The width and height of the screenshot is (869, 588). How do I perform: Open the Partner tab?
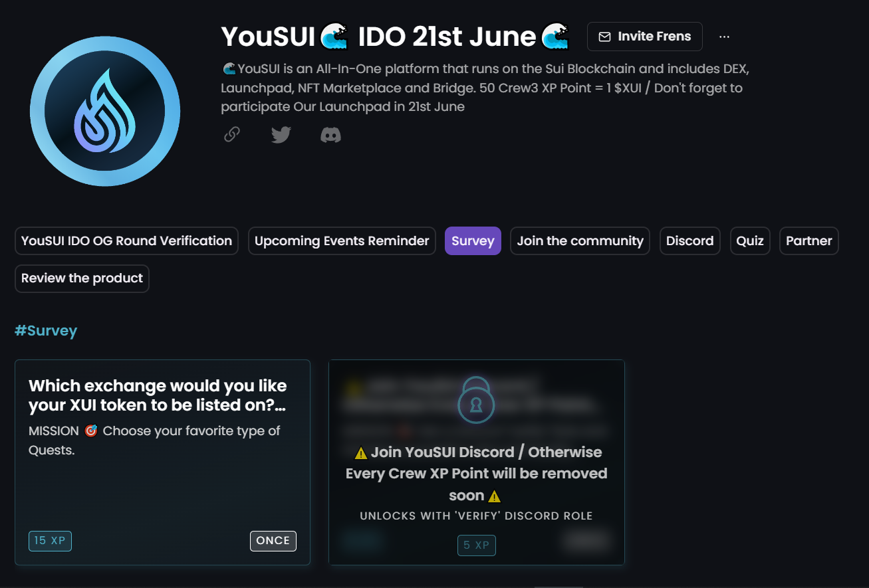(809, 241)
